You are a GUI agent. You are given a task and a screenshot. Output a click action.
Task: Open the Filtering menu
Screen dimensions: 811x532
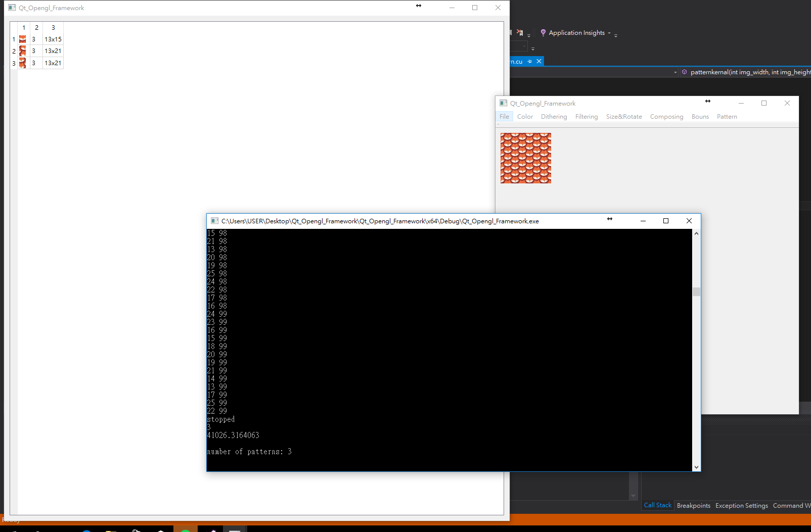[x=587, y=116]
